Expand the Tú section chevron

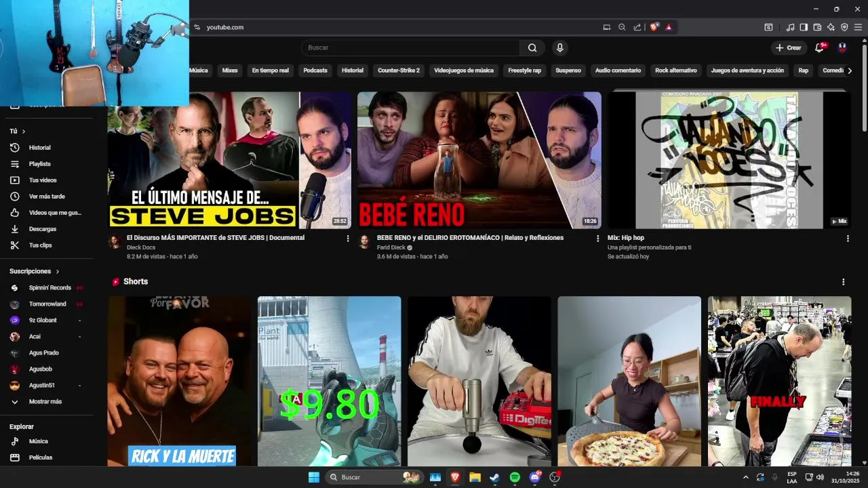tap(24, 131)
